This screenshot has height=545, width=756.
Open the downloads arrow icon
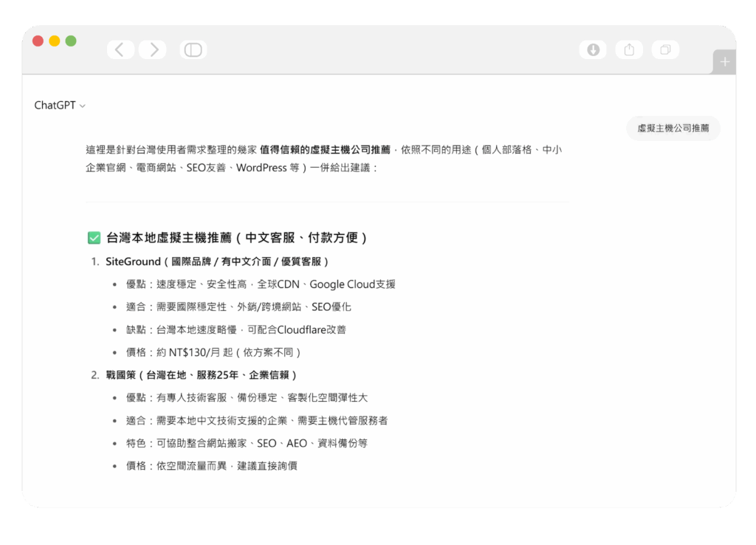click(x=593, y=49)
